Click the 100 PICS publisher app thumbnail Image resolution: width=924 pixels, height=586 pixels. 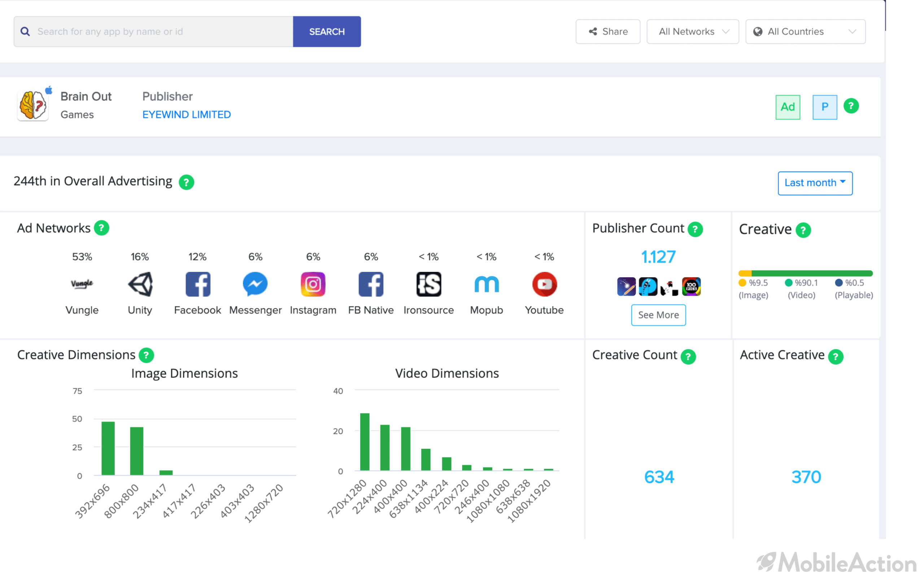(x=692, y=287)
